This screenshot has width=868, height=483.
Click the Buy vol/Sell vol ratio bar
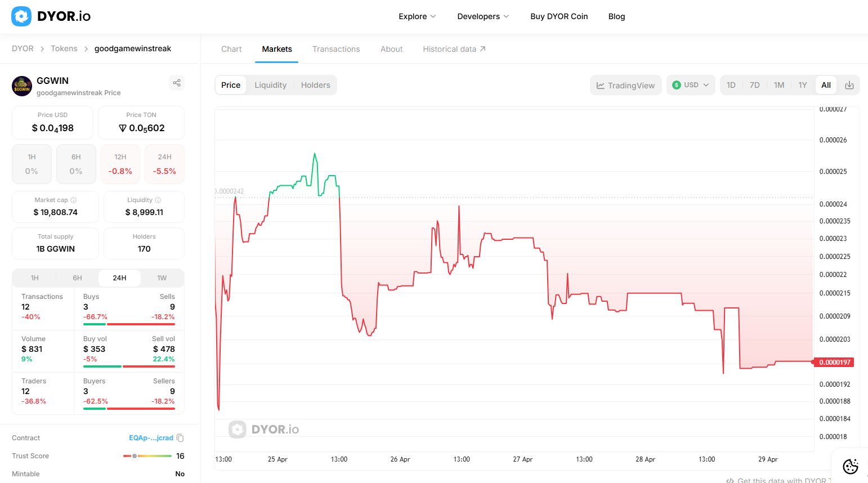[x=129, y=366]
